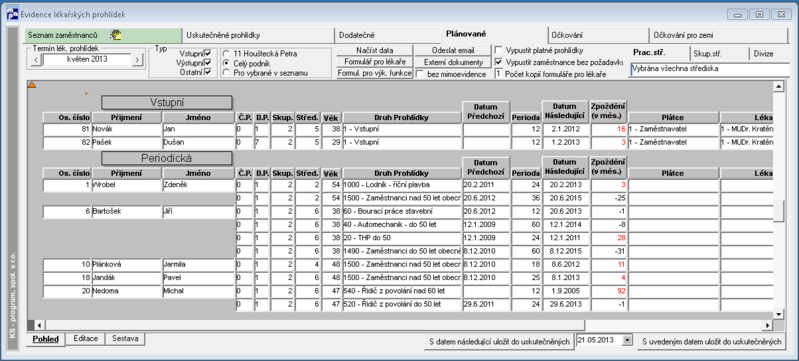This screenshot has height=361, width=799.
Task: Open the Seznam zaměstnanců tab
Action: coord(103,36)
